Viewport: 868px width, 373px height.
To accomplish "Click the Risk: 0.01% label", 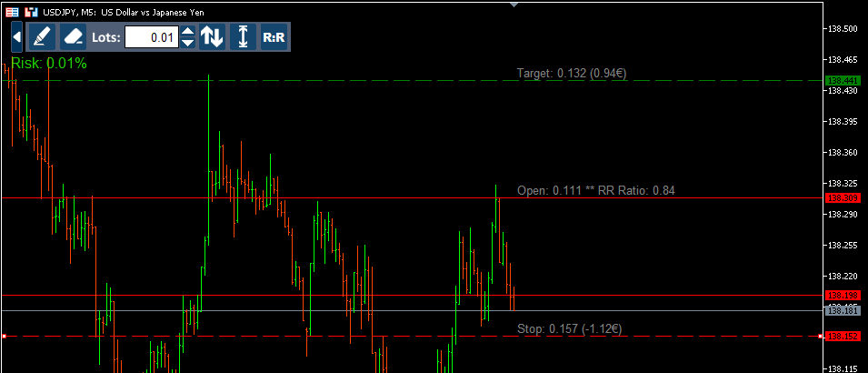I will pyautogui.click(x=49, y=63).
